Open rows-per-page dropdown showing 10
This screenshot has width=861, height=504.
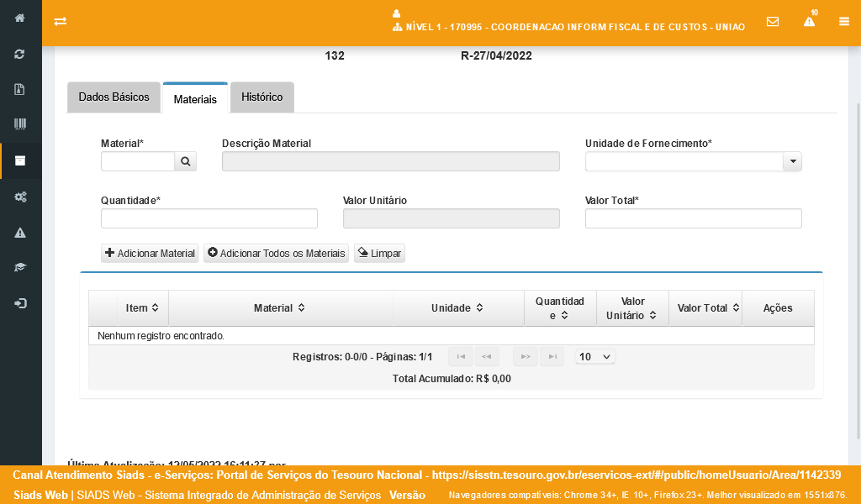tap(595, 357)
